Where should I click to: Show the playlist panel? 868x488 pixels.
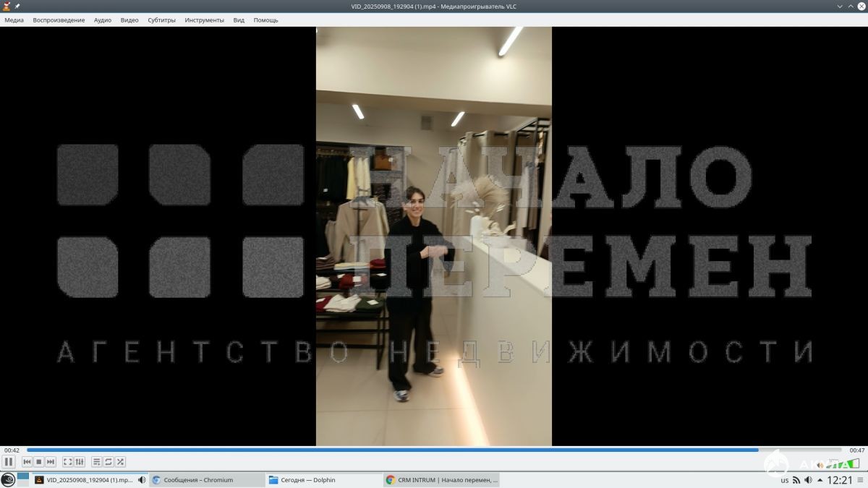tap(96, 462)
